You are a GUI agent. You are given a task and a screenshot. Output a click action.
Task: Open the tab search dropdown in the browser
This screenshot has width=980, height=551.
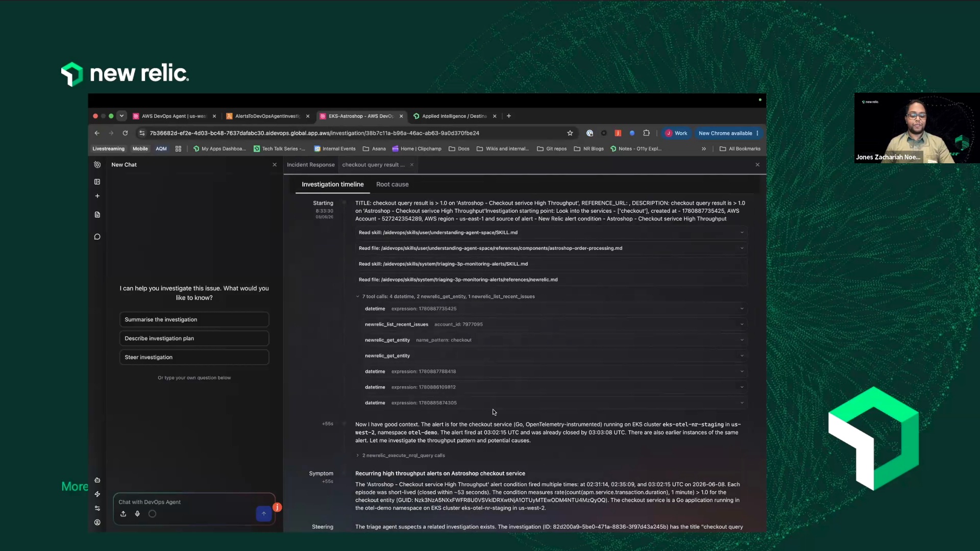[x=121, y=116]
